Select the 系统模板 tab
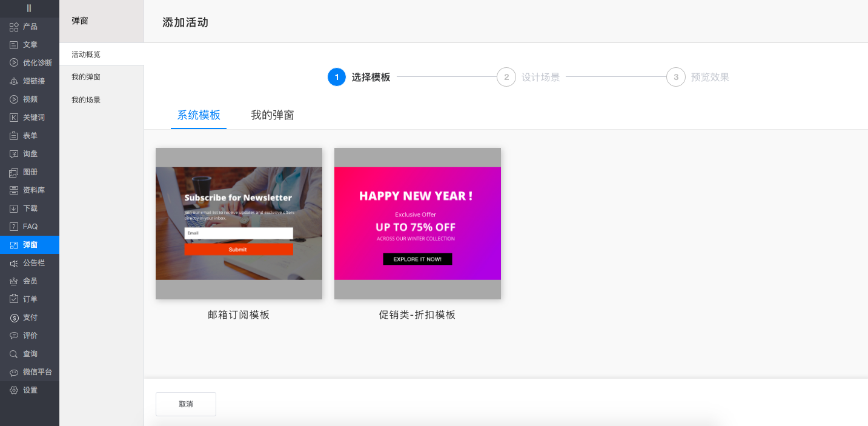 (198, 115)
